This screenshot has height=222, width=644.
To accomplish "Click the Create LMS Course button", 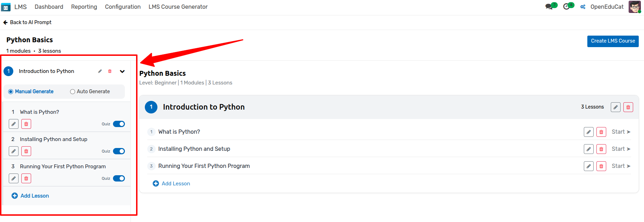I will pos(613,41).
